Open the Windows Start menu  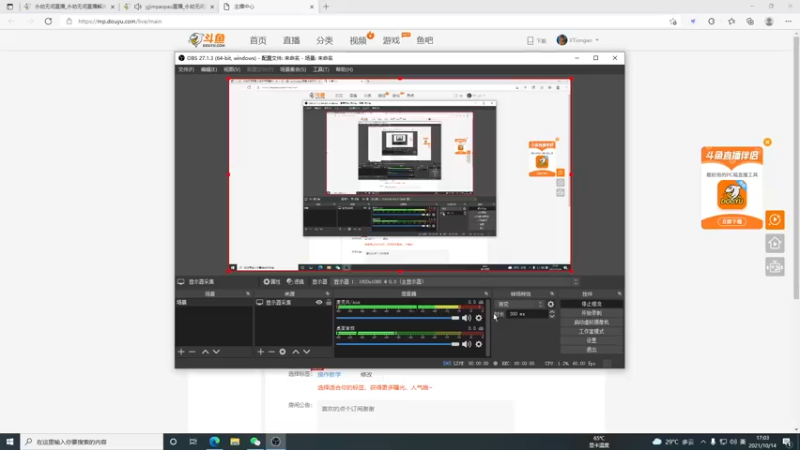pyautogui.click(x=10, y=441)
